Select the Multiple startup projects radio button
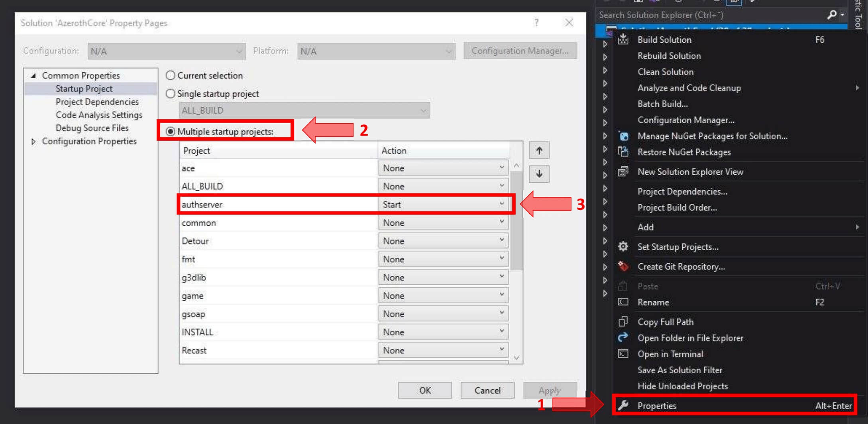Image resolution: width=868 pixels, height=424 pixels. (171, 131)
